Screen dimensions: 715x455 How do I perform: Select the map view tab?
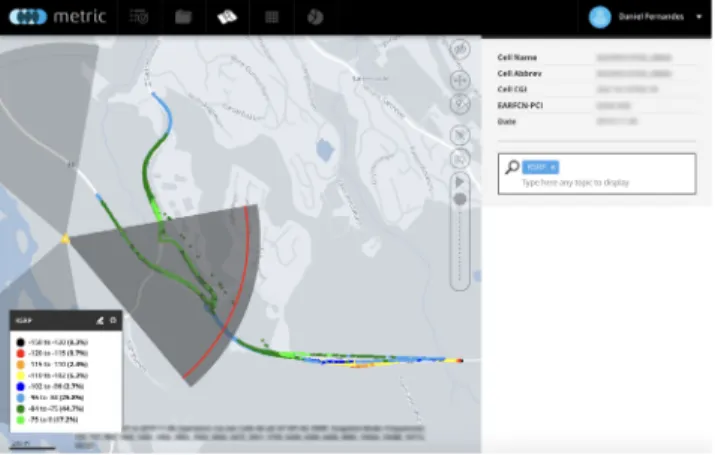pyautogui.click(x=227, y=17)
